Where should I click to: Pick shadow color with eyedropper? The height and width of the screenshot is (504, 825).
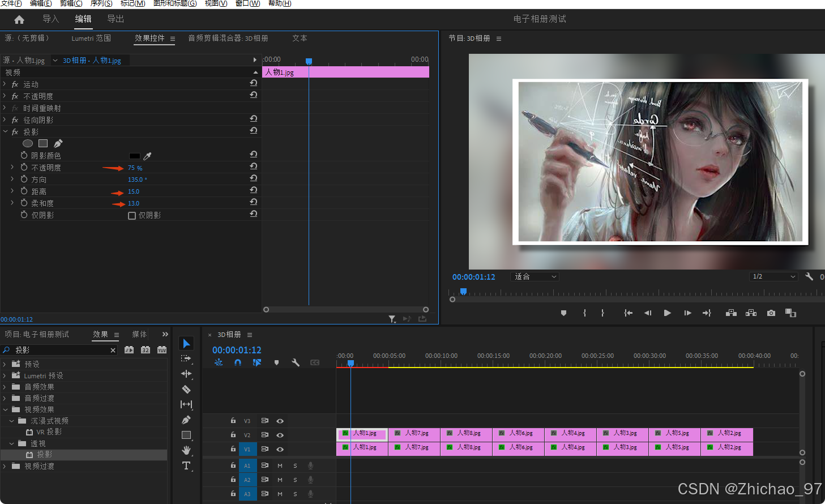(147, 156)
